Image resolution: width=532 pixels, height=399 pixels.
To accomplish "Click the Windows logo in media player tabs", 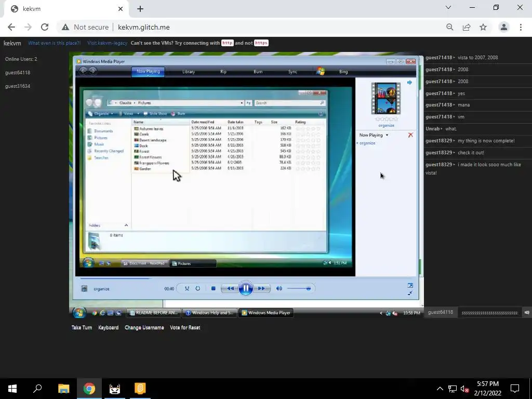I will (x=321, y=71).
